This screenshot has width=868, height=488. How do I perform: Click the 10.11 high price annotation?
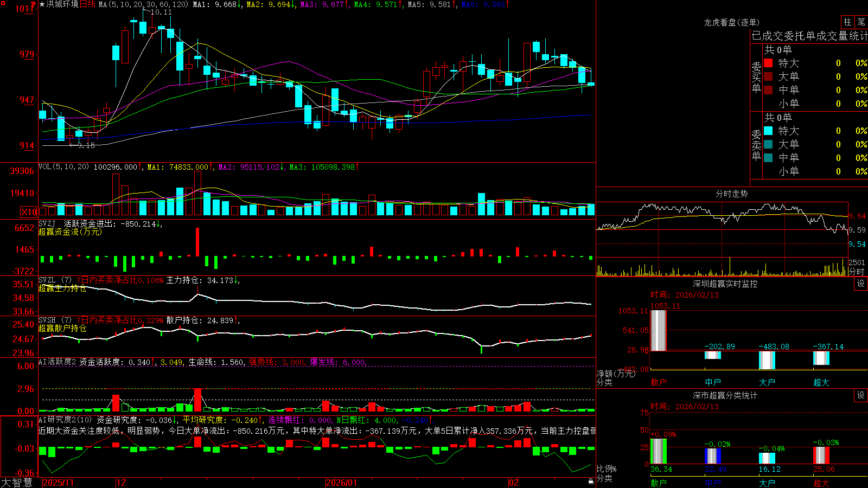tap(161, 12)
